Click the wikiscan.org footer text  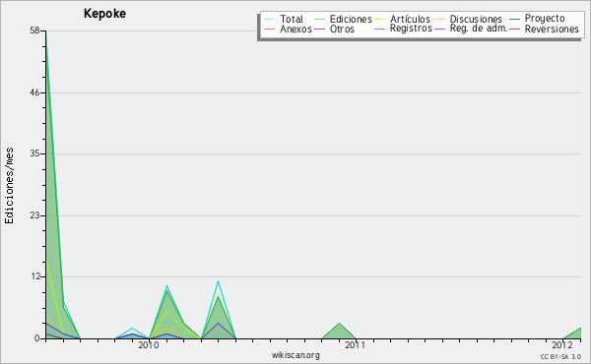point(295,354)
